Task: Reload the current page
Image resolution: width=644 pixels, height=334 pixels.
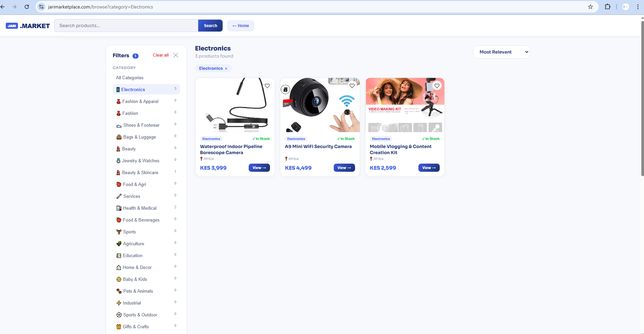Action: [x=27, y=6]
